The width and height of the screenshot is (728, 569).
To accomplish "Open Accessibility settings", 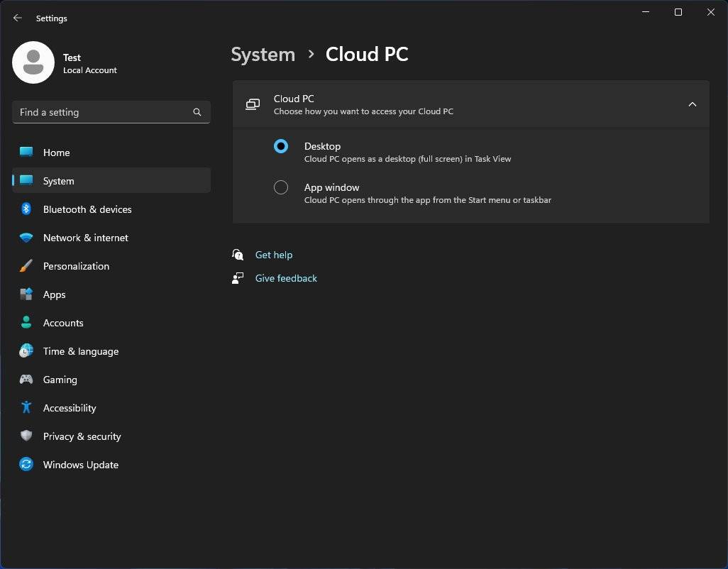I will (x=70, y=408).
